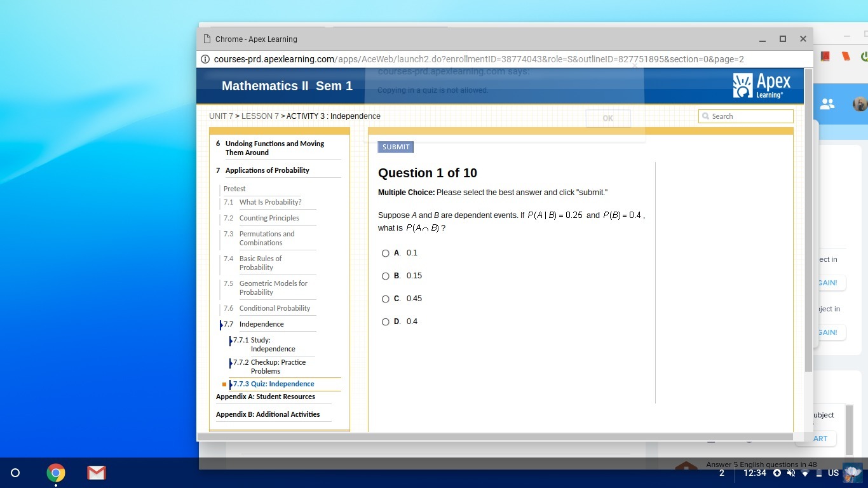Screen dimensions: 868x488
Task: Click the SUBMIT button
Action: pyautogui.click(x=396, y=147)
